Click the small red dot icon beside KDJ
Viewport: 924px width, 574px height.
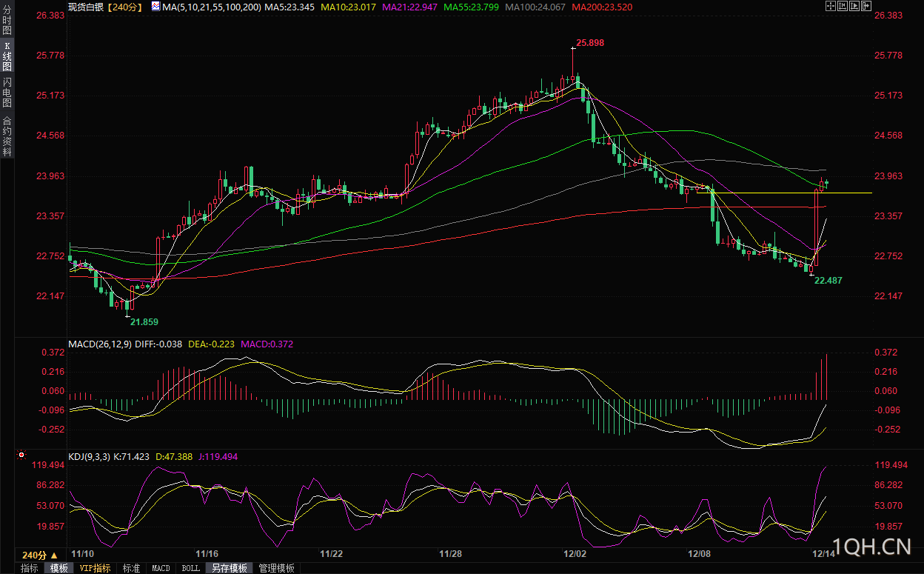click(x=21, y=455)
